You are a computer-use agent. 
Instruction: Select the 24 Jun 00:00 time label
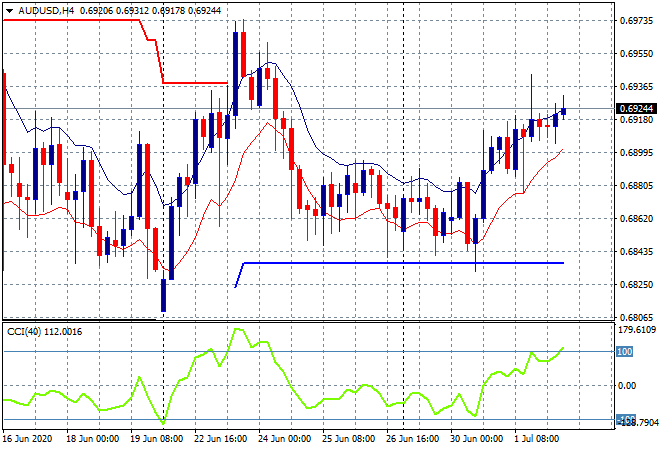click(x=285, y=439)
